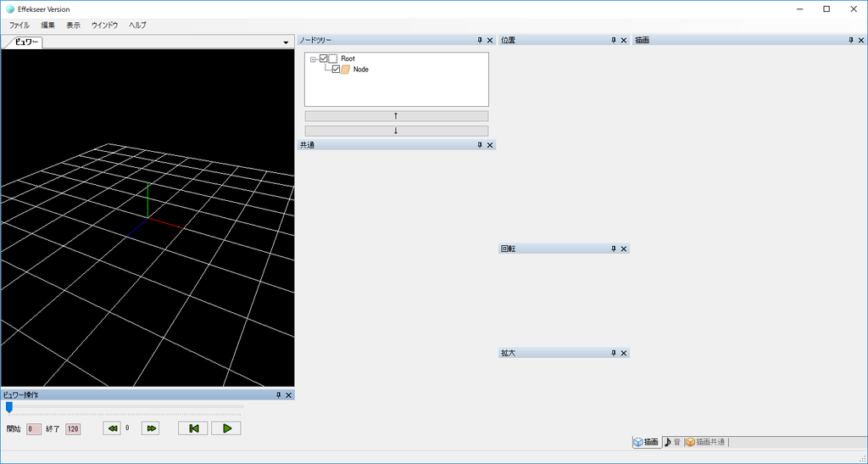Pin the 位置 panel
Viewport: 868px width, 464px height.
tap(614, 41)
